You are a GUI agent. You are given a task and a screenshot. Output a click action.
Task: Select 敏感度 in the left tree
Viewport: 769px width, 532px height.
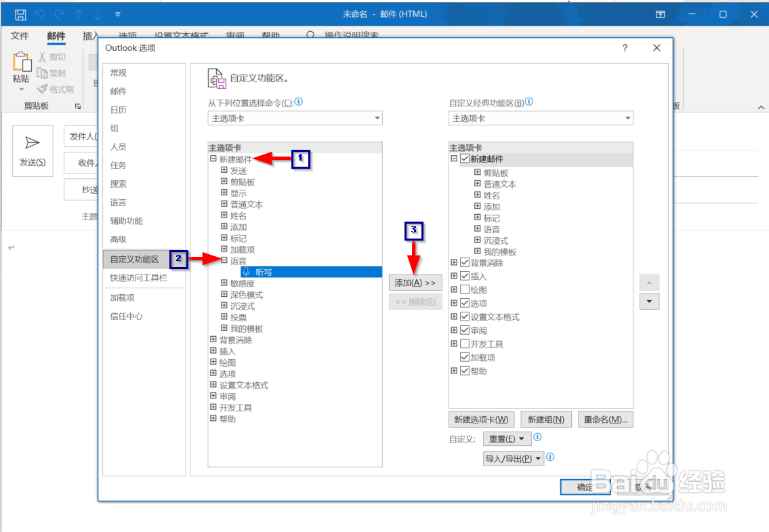tap(243, 283)
